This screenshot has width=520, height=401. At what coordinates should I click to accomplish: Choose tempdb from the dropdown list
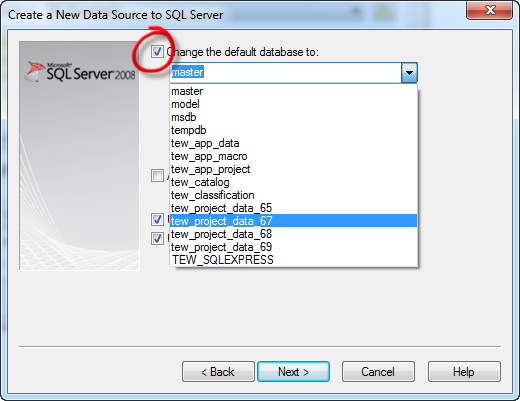pyautogui.click(x=293, y=130)
